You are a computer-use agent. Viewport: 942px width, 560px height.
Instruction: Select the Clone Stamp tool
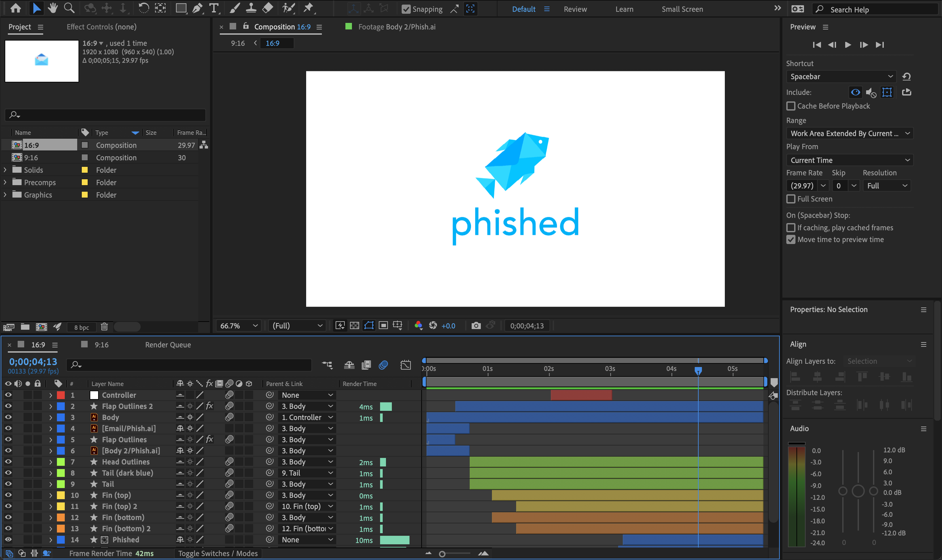(x=251, y=8)
